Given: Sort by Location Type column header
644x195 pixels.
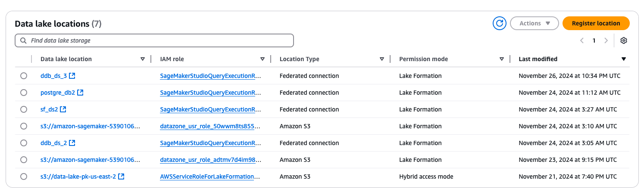Looking at the screenshot, I should tap(381, 59).
